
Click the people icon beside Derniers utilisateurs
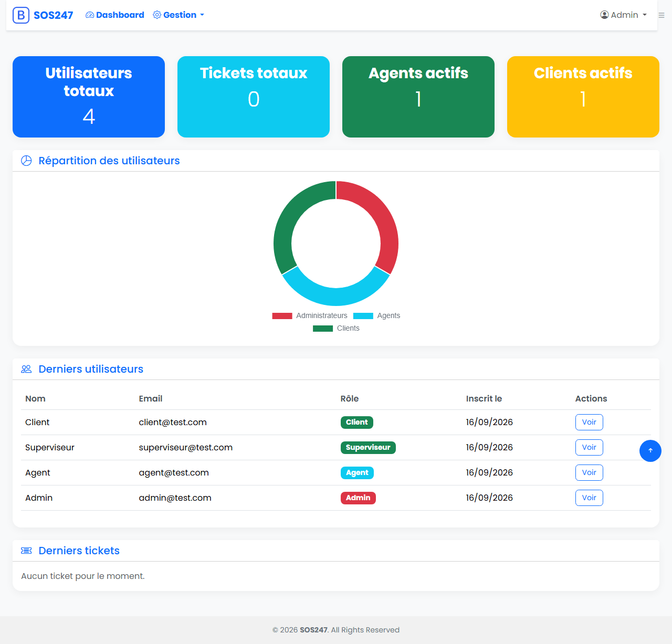tap(26, 369)
